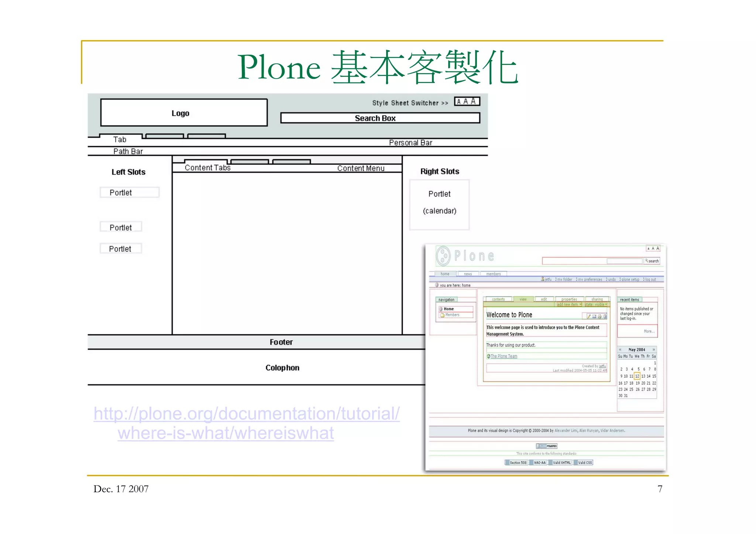Open the add new item dropdown
This screenshot has width=756, height=534.
pyautogui.click(x=569, y=304)
